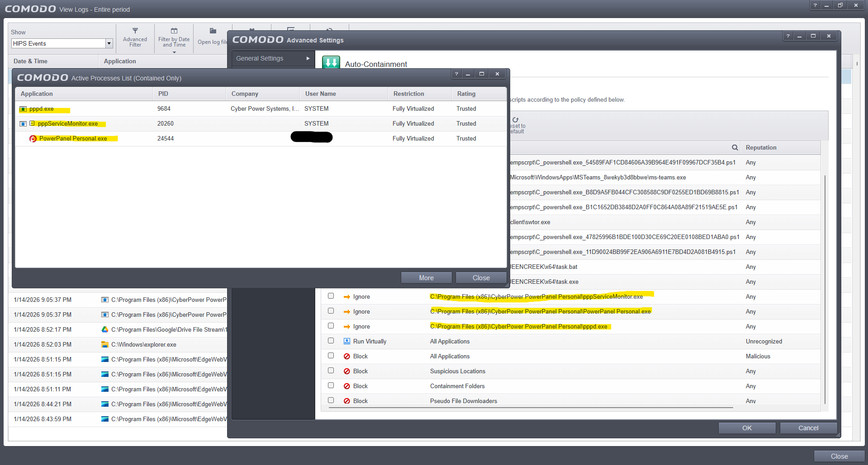Toggle checkbox for Run Virtually All Applications

[x=331, y=341]
